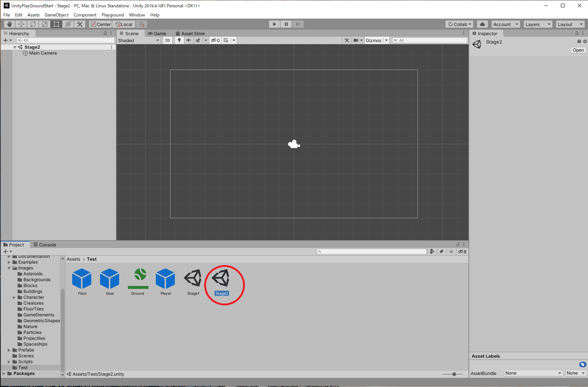Image resolution: width=588 pixels, height=387 pixels.
Task: Open the Component menu
Action: pos(85,15)
